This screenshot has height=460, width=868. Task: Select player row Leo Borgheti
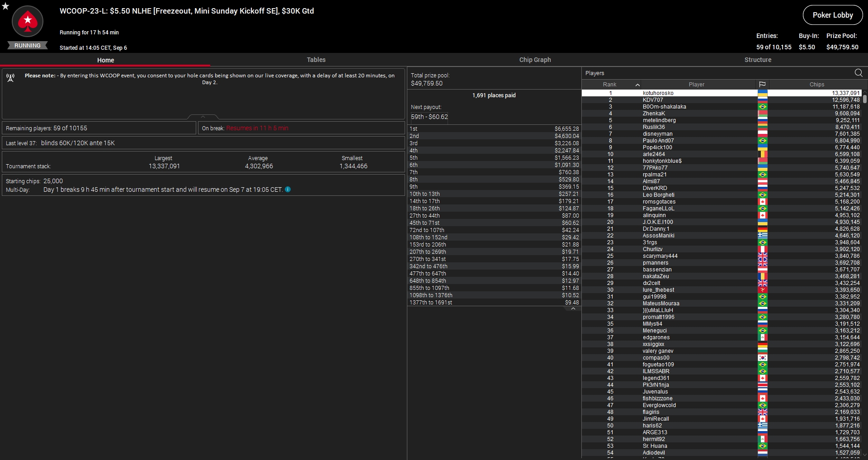pos(722,195)
